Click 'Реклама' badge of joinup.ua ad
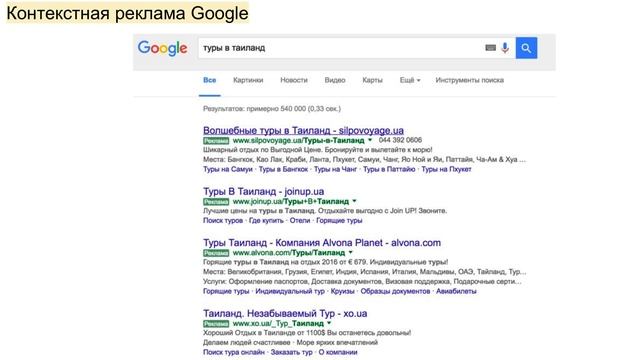Screen dimensions: 640x360 pyautogui.click(x=216, y=202)
